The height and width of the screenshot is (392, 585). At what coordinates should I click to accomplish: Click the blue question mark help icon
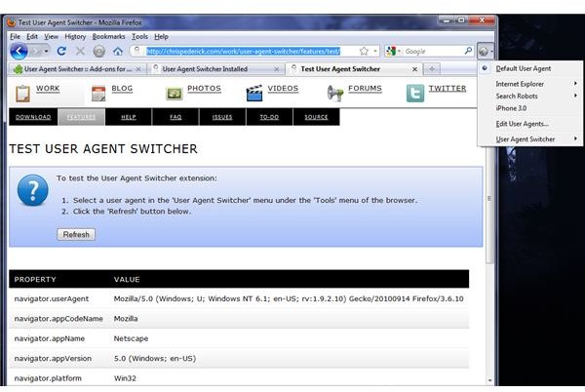click(33, 190)
